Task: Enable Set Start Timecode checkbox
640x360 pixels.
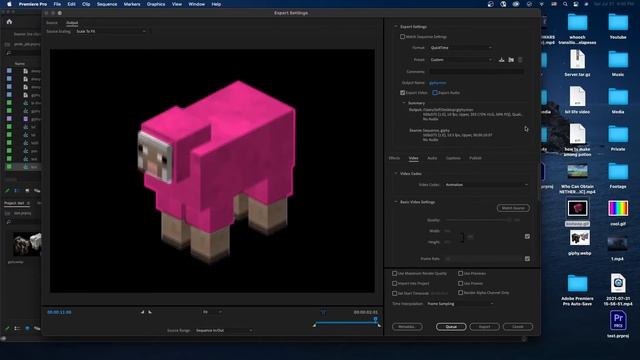Action: pos(395,293)
